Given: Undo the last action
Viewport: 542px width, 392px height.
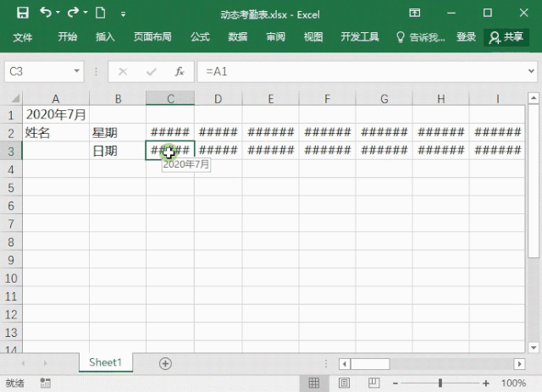Looking at the screenshot, I should point(45,13).
